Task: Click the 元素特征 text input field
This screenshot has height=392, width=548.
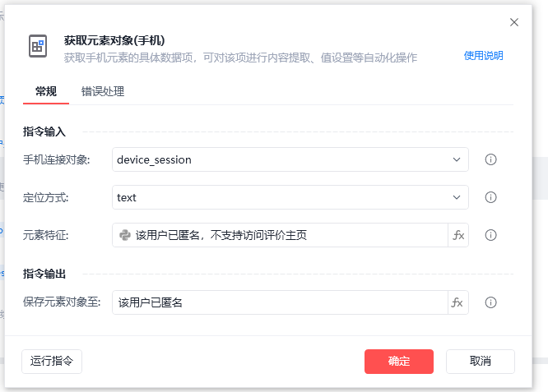Action: click(x=288, y=235)
